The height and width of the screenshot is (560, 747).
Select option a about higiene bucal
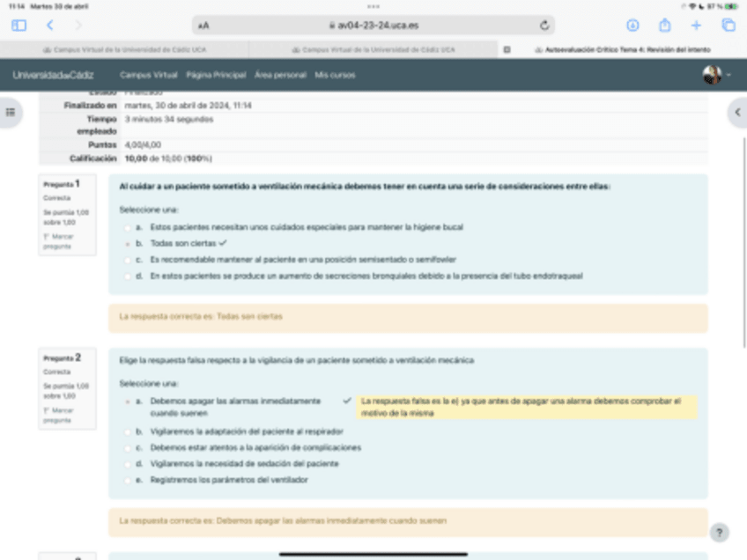pyautogui.click(x=127, y=228)
